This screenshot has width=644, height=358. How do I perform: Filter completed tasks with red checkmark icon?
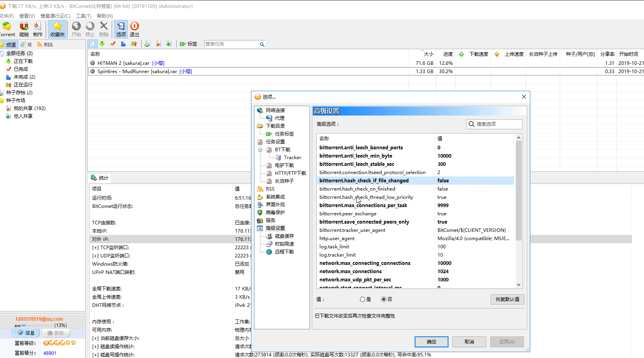click(x=113, y=44)
